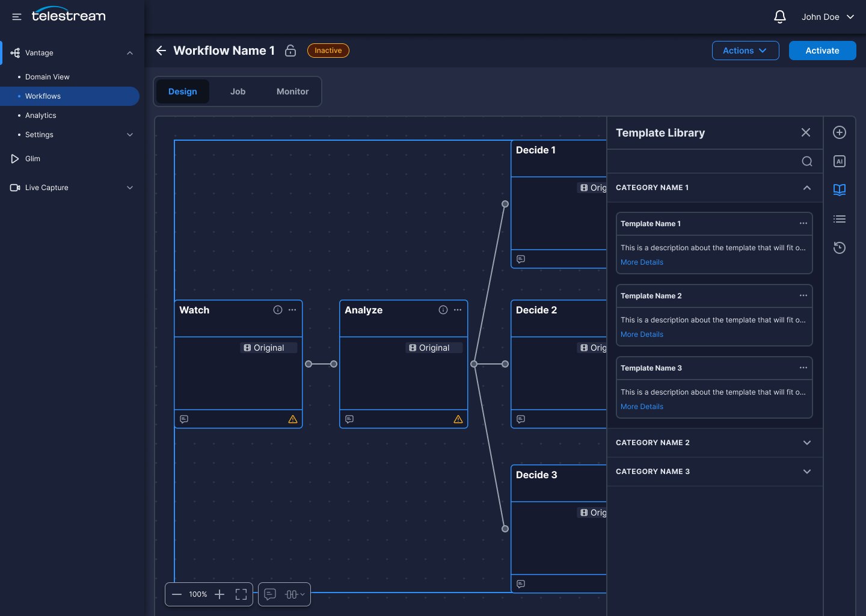Expand Live Capture in sidebar
This screenshot has height=616, width=866.
(x=130, y=188)
